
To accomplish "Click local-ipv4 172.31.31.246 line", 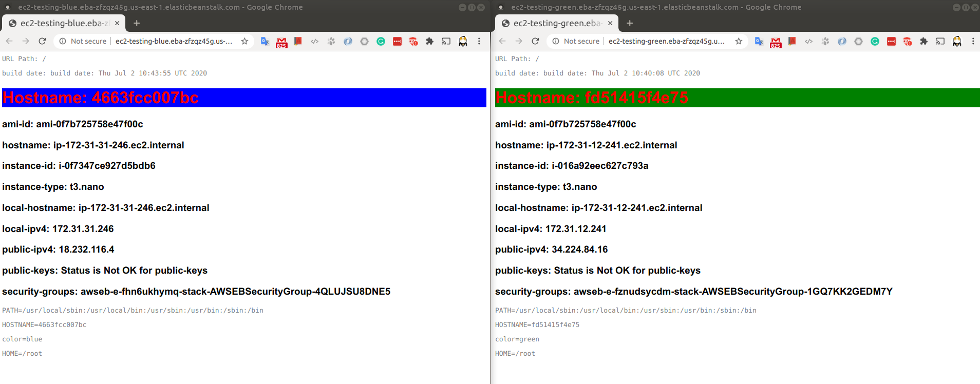I will 58,229.
